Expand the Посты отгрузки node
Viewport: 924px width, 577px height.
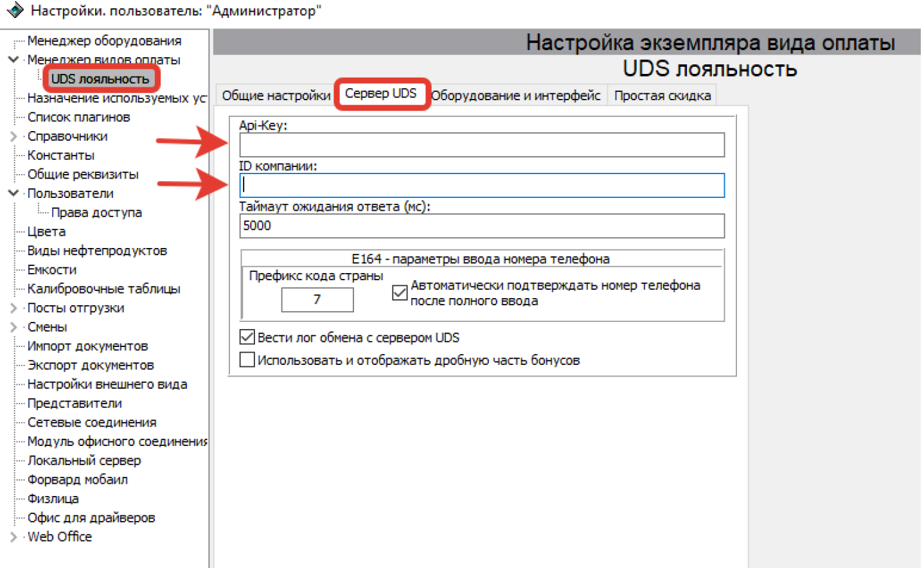(13, 308)
